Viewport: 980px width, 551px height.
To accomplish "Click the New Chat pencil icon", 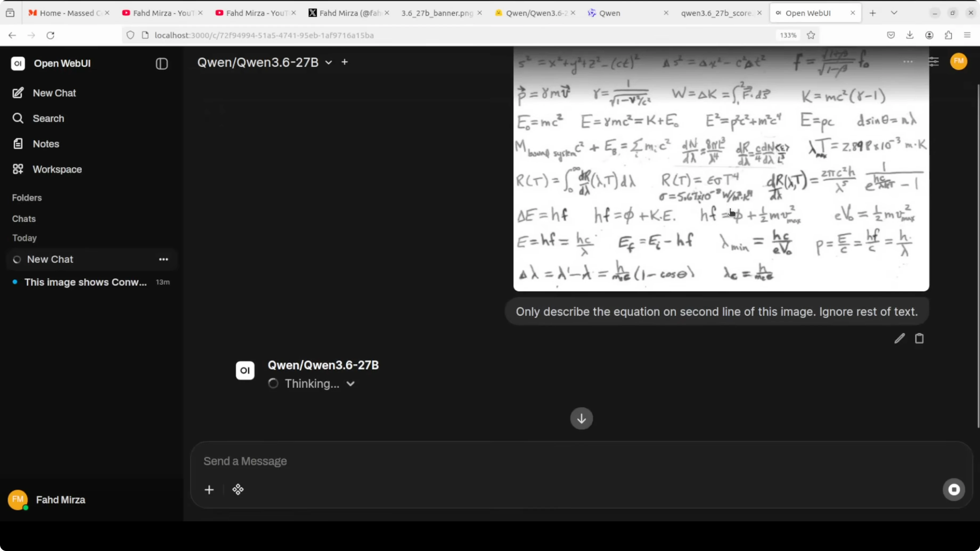I will pos(18,93).
